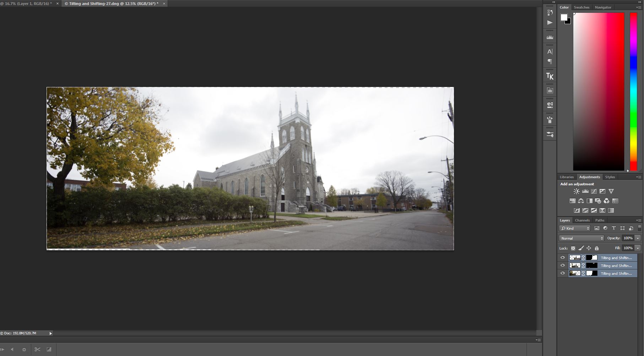This screenshot has width=644, height=356.
Task: Hide the bottom Tilting and Shifting layer
Action: click(x=562, y=273)
